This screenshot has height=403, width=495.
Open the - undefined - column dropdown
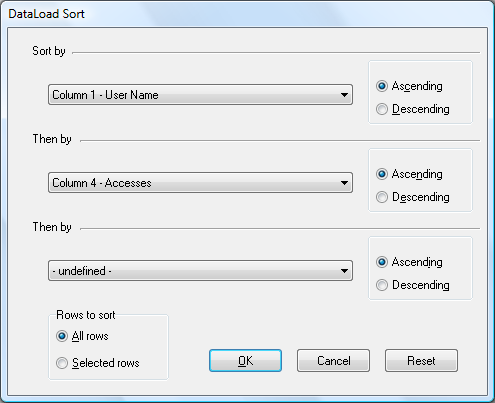[200, 271]
